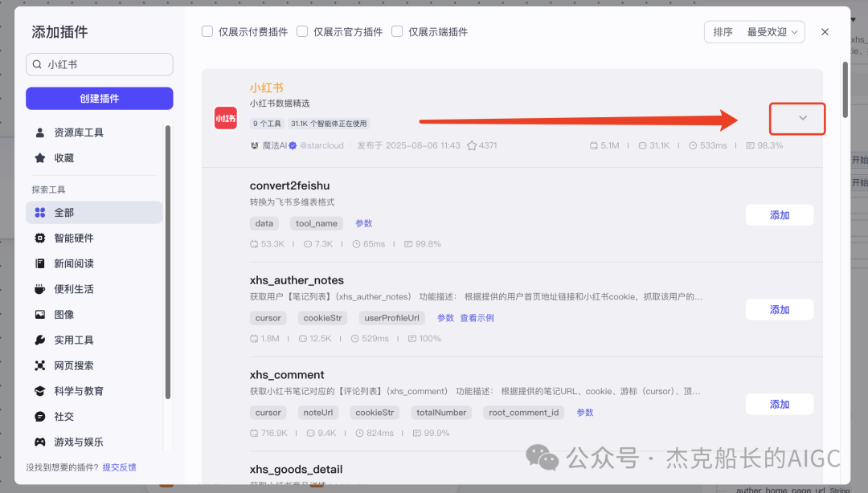The width and height of the screenshot is (868, 493).
Task: Click the 社交 chat bubble icon
Action: 40,416
